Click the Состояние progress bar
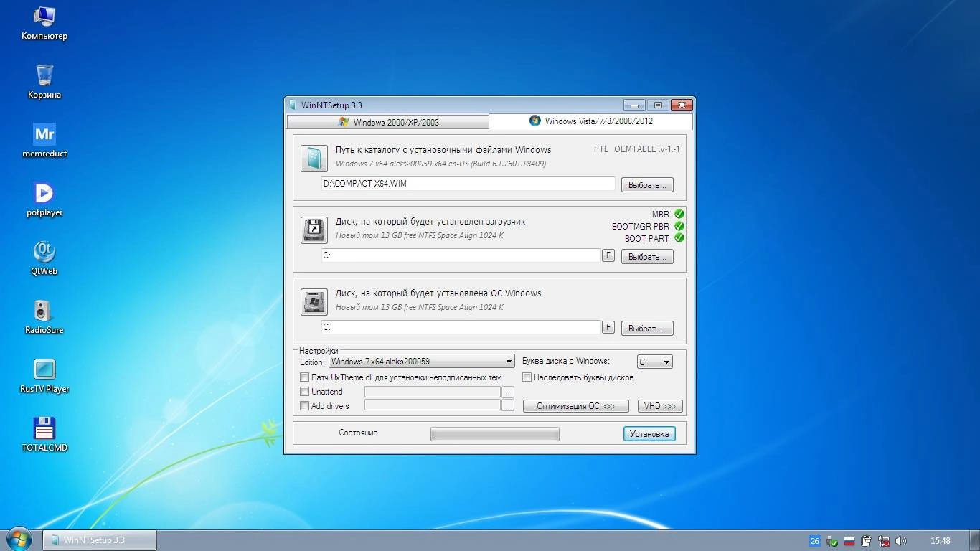The width and height of the screenshot is (980, 551). (x=494, y=433)
